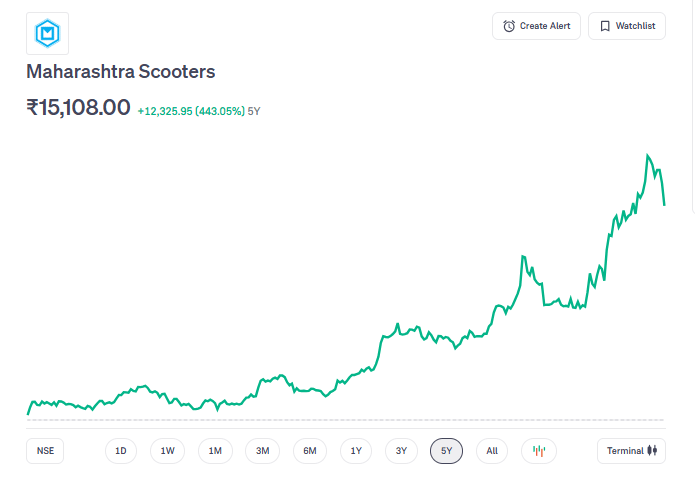Select the 1D time range
This screenshot has width=695, height=478.
(x=121, y=451)
